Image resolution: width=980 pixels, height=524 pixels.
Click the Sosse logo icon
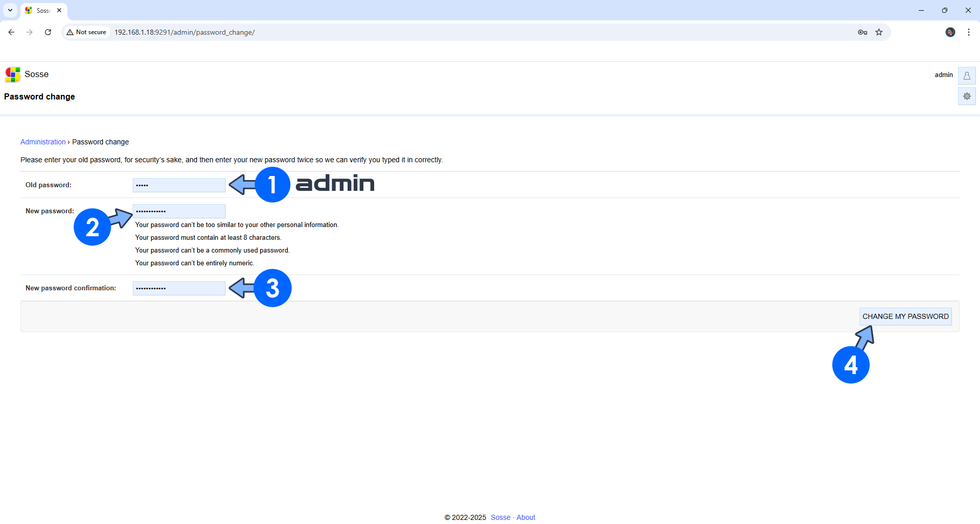[13, 74]
